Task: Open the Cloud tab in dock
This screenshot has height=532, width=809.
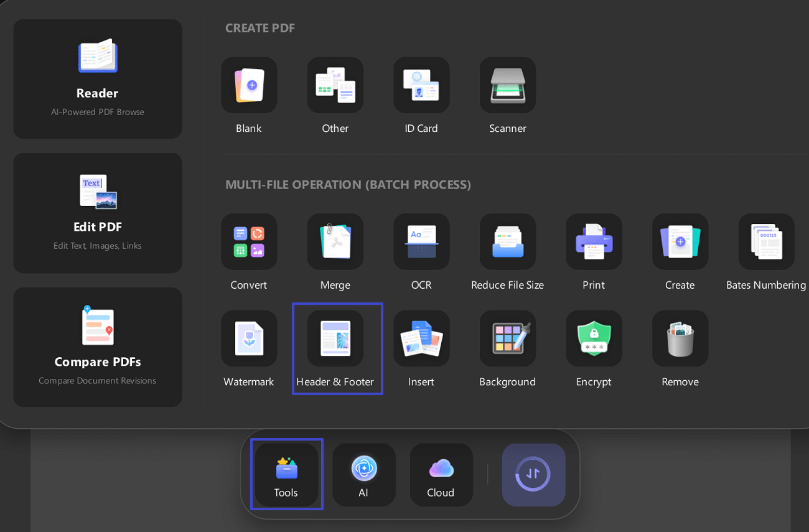Action: pyautogui.click(x=441, y=475)
